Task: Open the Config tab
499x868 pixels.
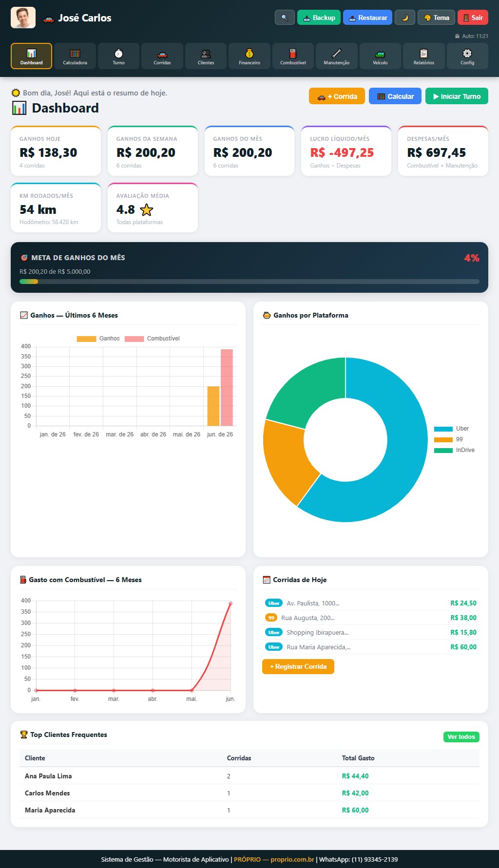Action: (467, 56)
